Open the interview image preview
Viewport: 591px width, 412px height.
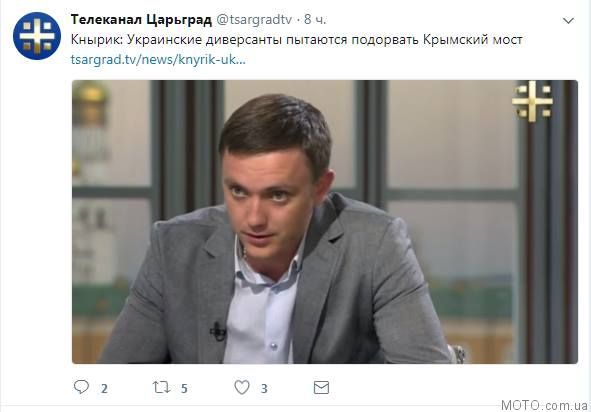(325, 222)
